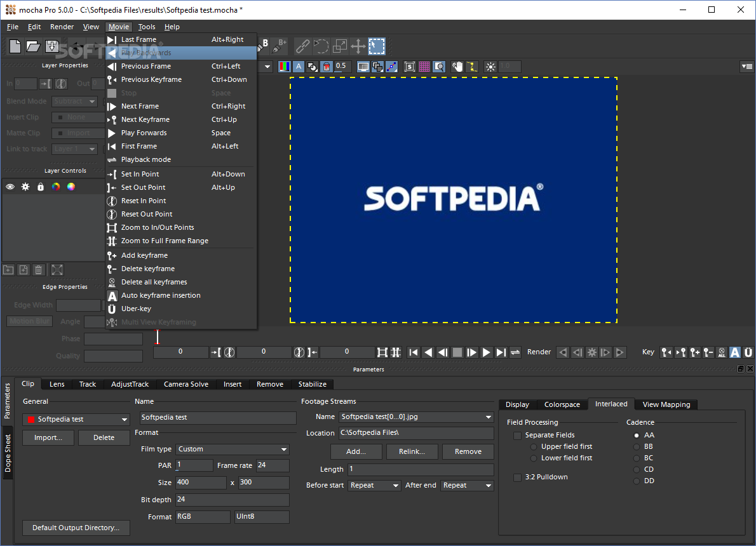Click the layer gear column icon

(25, 187)
